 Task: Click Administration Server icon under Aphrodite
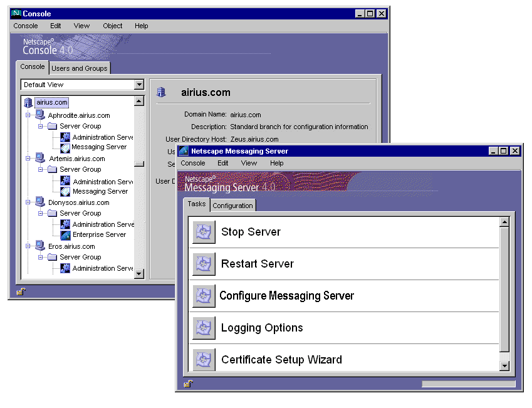pyautogui.click(x=65, y=137)
